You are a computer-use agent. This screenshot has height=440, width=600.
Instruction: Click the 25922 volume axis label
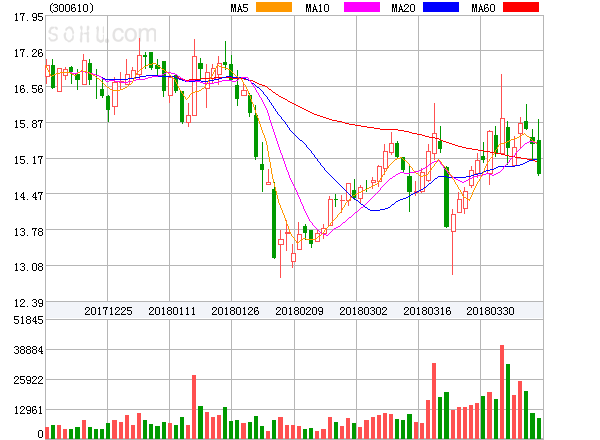click(29, 380)
